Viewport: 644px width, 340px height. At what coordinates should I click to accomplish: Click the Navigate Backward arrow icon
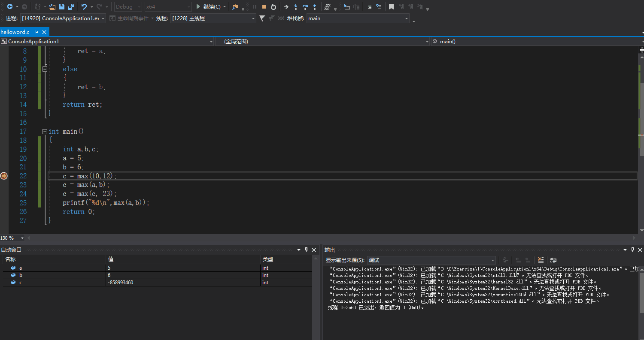click(x=9, y=7)
